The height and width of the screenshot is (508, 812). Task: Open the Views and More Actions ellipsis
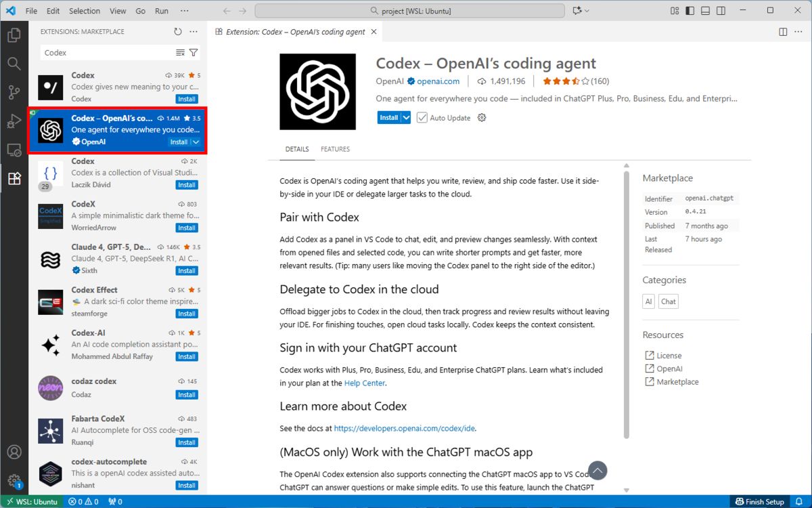click(194, 32)
